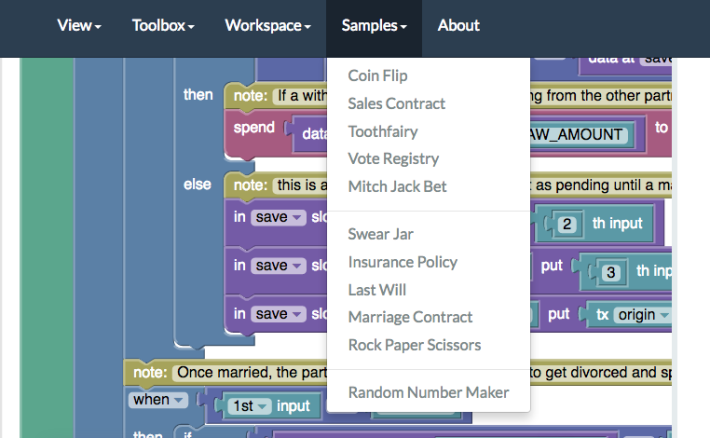
Task: Select the Sales Contract sample
Action: (397, 104)
